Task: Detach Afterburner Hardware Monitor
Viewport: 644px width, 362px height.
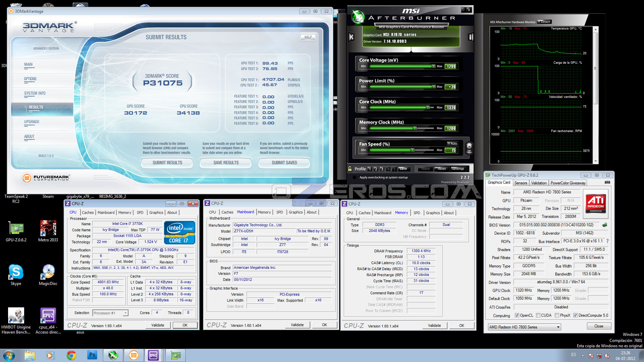Action: pyautogui.click(x=544, y=22)
